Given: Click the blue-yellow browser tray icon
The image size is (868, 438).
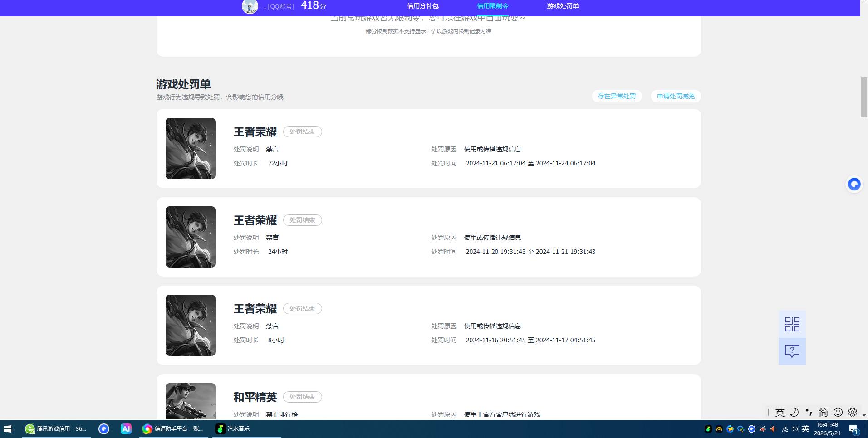Looking at the screenshot, I should coord(730,429).
